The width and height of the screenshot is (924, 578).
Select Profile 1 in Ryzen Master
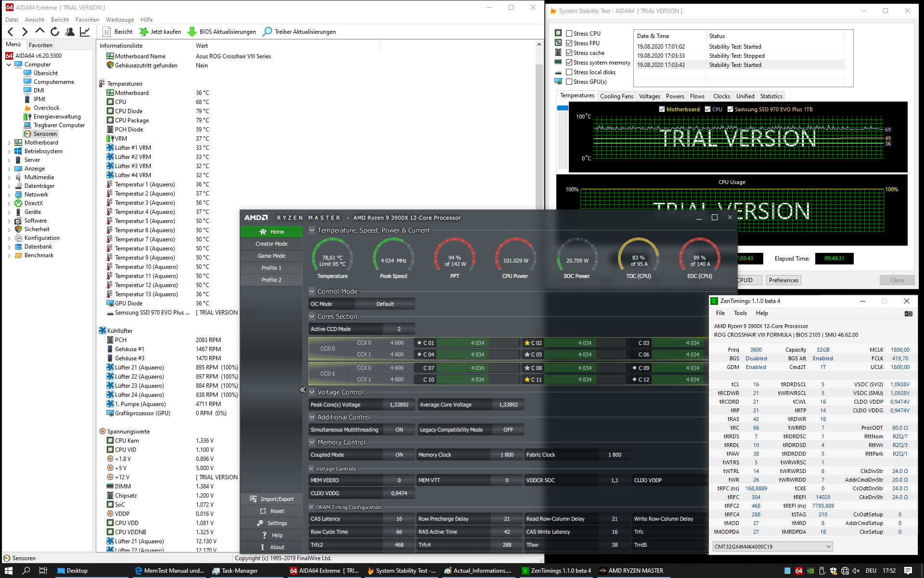(271, 268)
